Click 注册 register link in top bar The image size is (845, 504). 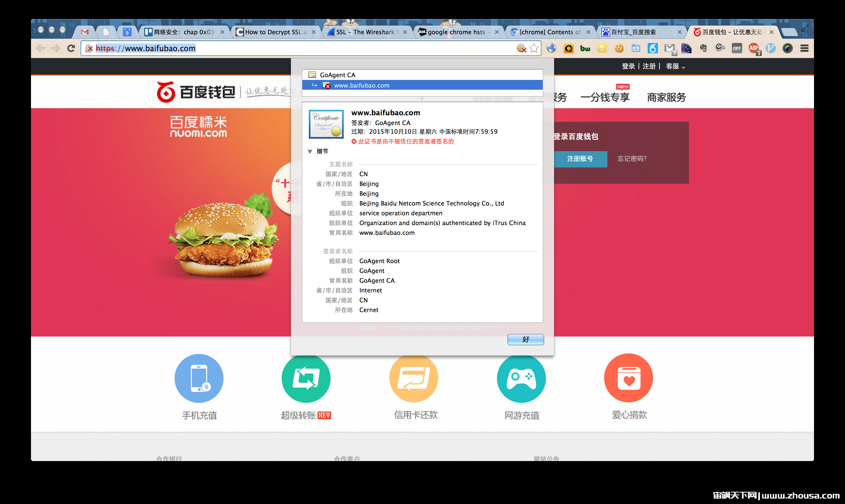[x=649, y=66]
